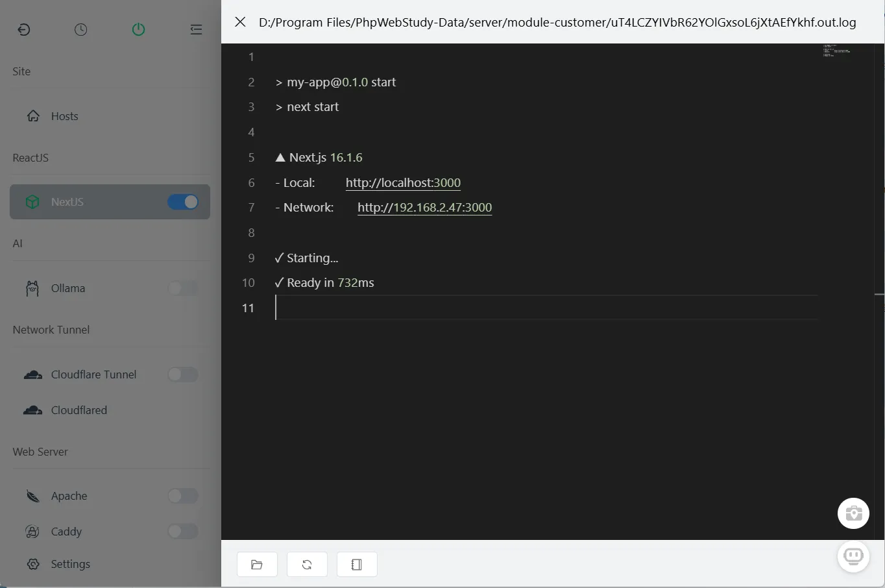
Task: Switch on the Cloudflare Tunnel toggle
Action: 183,374
